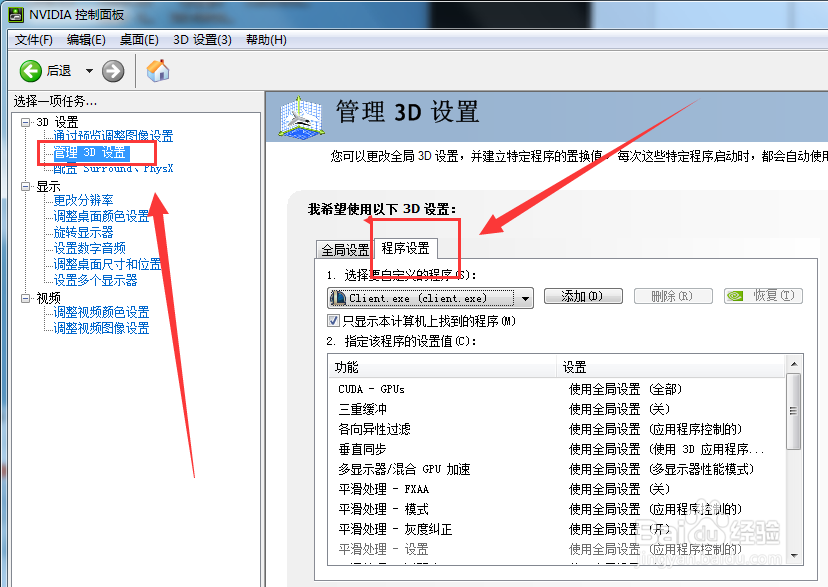Image resolution: width=828 pixels, height=587 pixels.
Task: Open the 3D 设置(3) menu
Action: [202, 40]
